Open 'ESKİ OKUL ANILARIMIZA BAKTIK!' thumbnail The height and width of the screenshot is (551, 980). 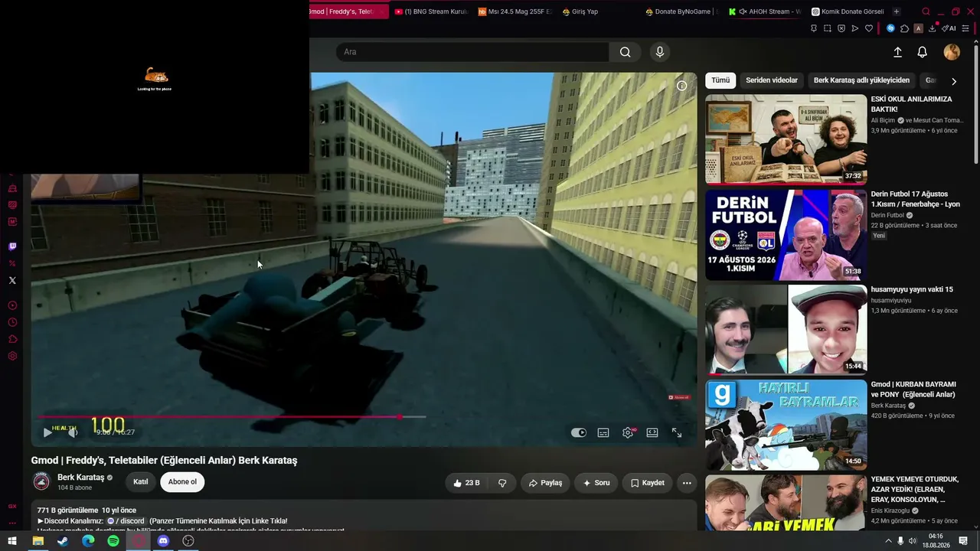(x=786, y=139)
